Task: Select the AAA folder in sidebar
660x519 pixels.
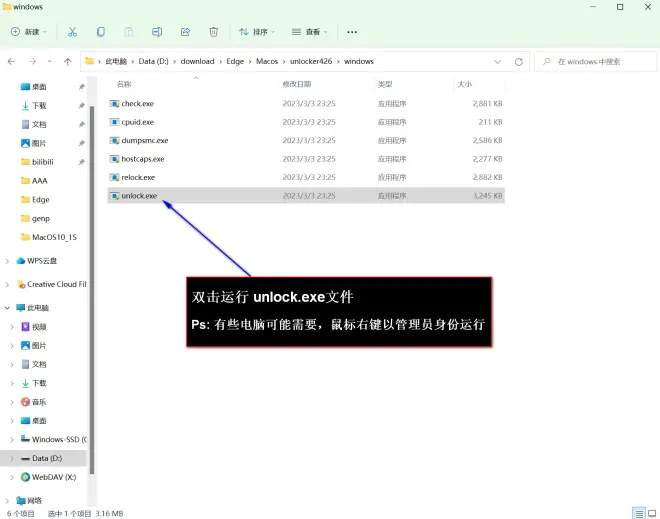Action: point(40,181)
